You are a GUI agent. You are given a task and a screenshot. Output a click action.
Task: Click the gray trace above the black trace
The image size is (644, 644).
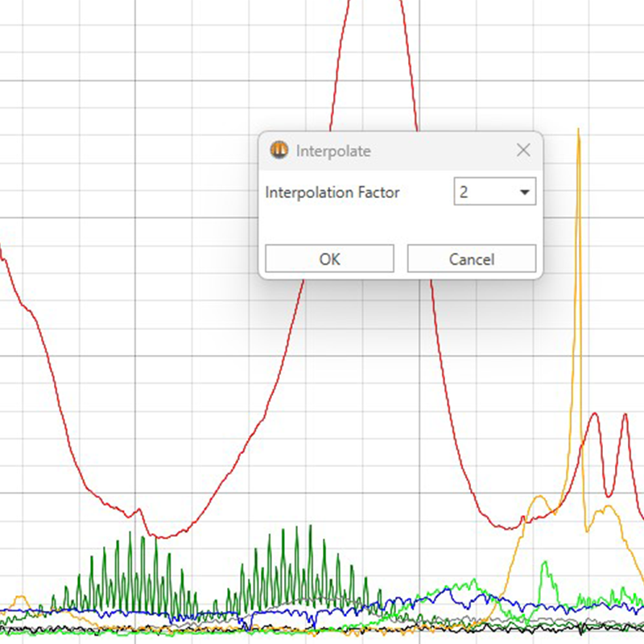coord(499,620)
